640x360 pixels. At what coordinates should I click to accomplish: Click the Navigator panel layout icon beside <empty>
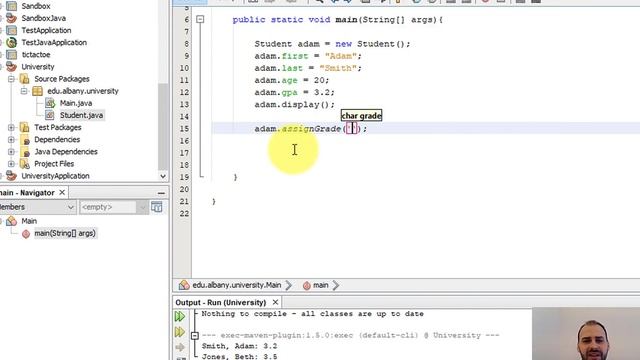(157, 207)
